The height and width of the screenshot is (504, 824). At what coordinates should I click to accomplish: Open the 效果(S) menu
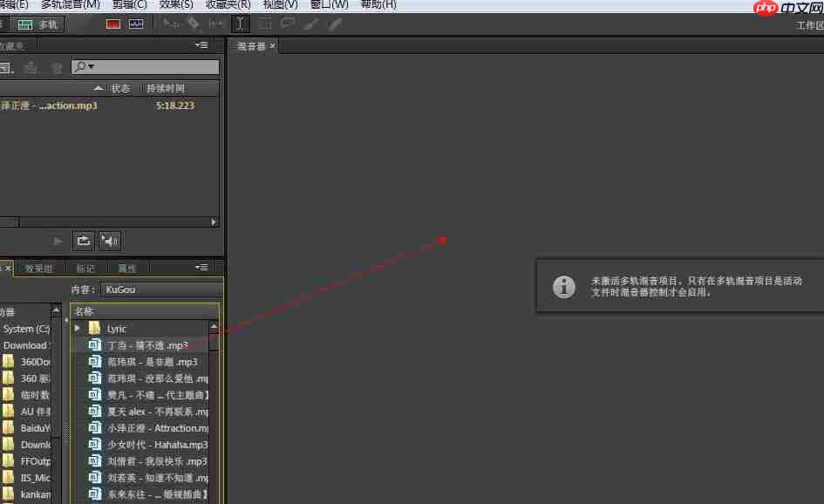pyautogui.click(x=176, y=4)
